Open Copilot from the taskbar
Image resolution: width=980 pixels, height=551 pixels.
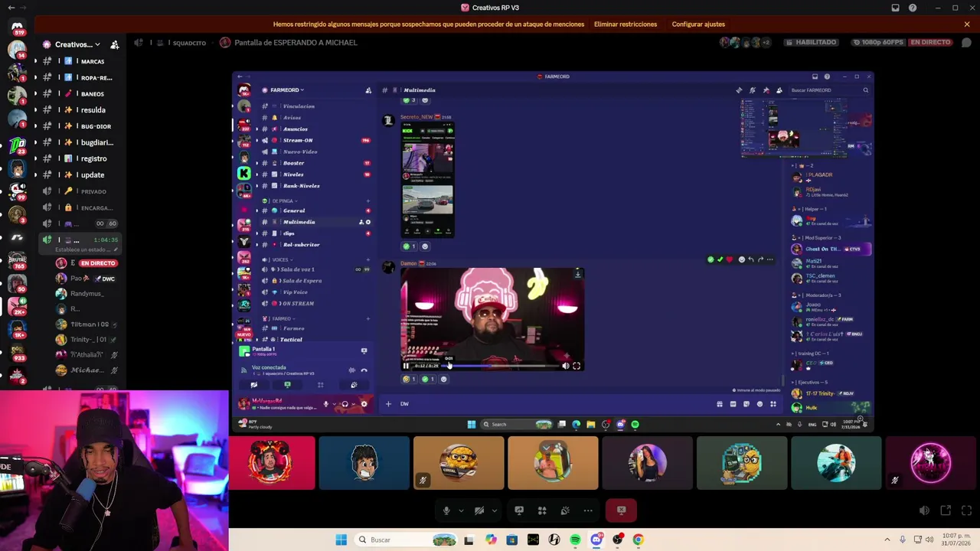click(x=491, y=540)
